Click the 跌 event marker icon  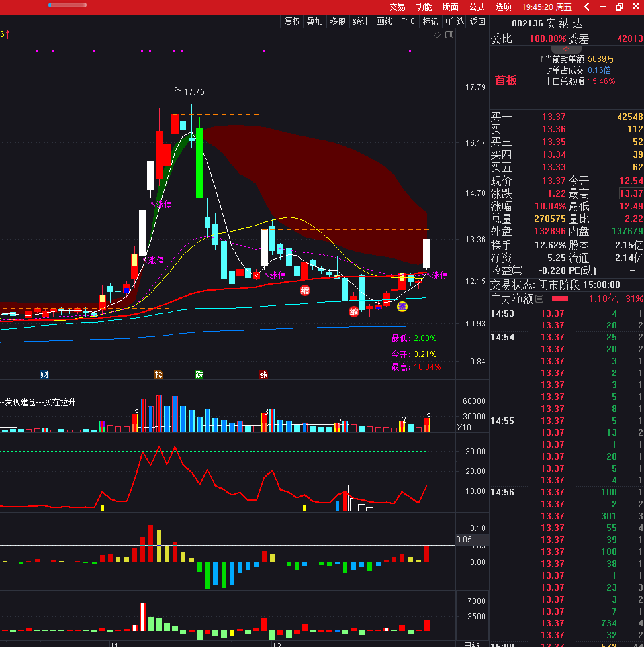point(199,375)
